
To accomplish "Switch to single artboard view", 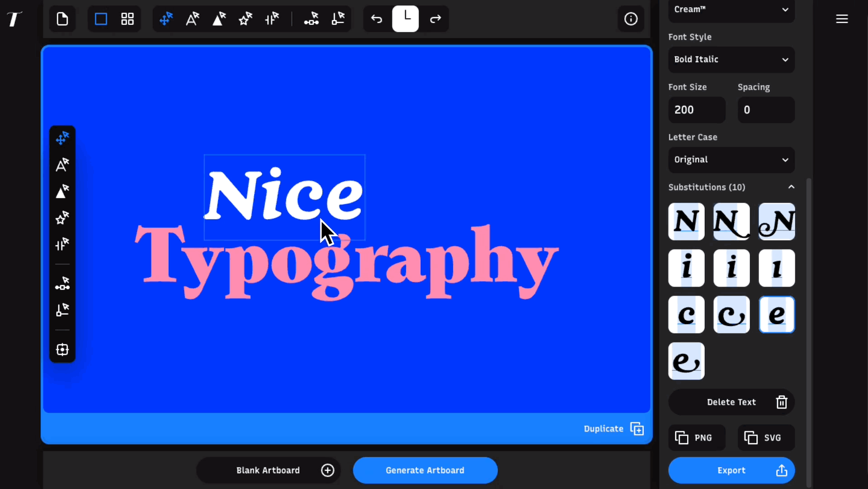I will point(101,19).
